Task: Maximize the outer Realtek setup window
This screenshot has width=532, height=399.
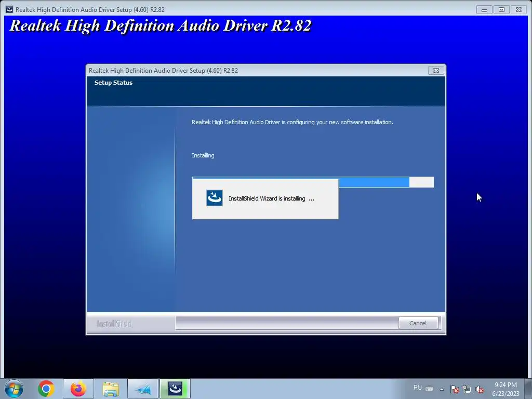Action: pos(501,10)
